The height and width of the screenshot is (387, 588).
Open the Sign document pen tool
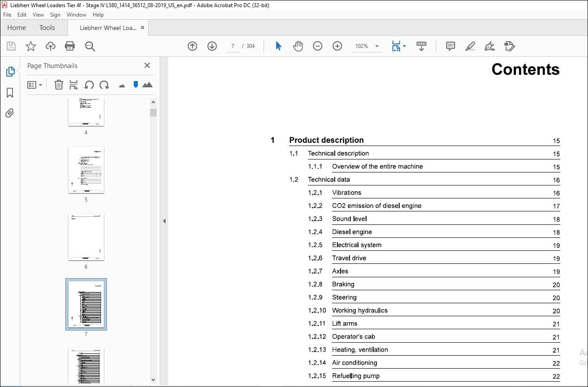[x=490, y=46]
